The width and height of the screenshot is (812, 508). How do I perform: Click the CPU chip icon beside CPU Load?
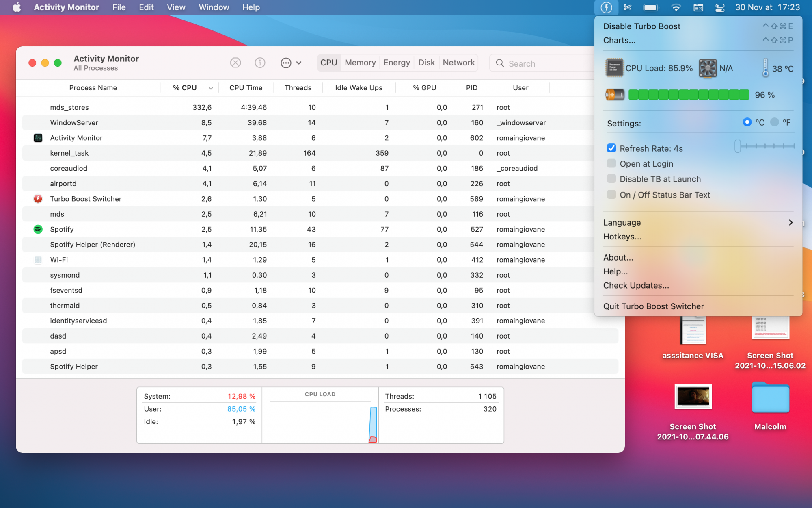(614, 68)
